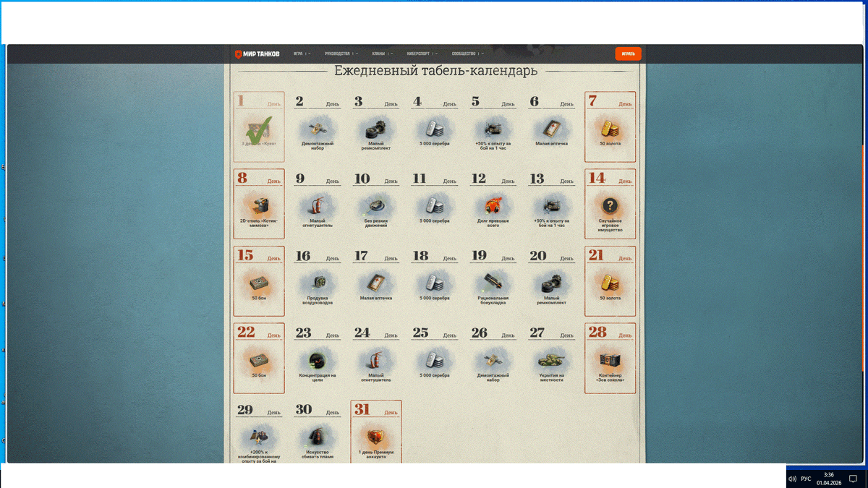Select day 25 silver 5 000 серебра icon

point(435,359)
